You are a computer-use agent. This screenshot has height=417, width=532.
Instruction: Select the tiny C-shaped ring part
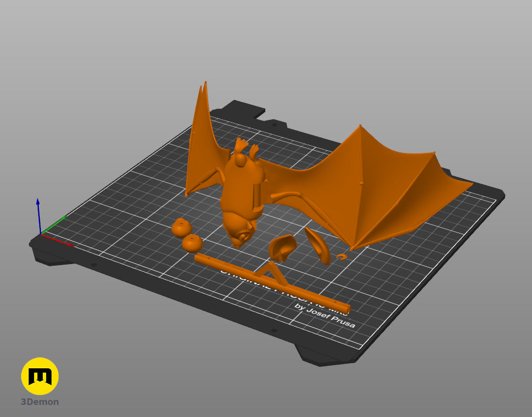(342, 257)
